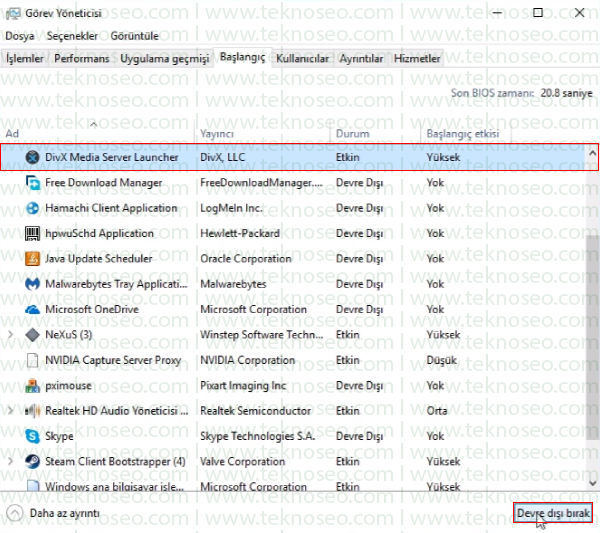Image resolution: width=600 pixels, height=533 pixels.
Task: Click the DivX, LLC publisher cell
Action: click(222, 157)
